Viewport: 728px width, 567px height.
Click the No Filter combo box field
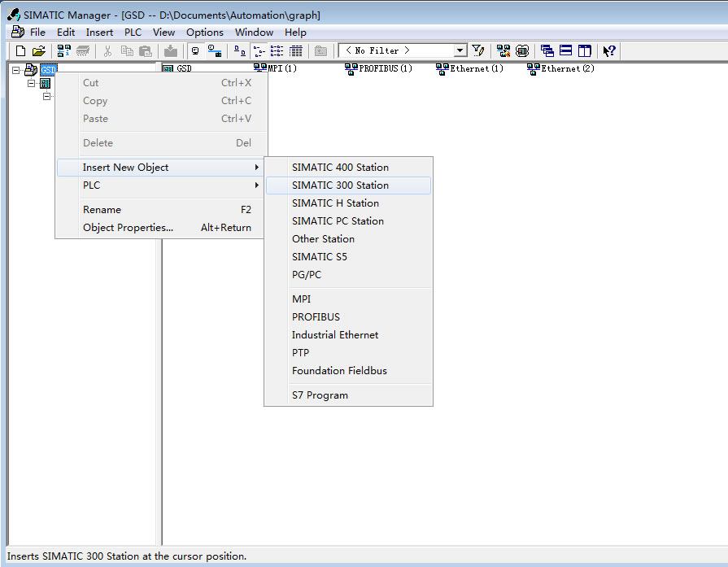tap(403, 50)
